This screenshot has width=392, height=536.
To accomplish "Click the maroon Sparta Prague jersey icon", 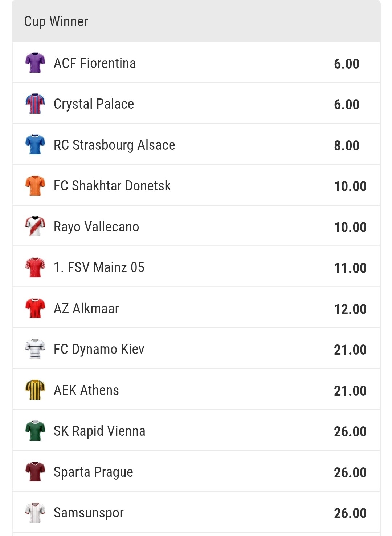I will tap(35, 472).
